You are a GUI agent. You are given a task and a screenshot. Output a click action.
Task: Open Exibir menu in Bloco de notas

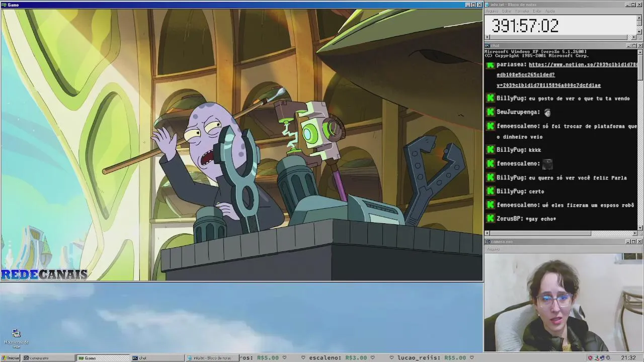[537, 11]
